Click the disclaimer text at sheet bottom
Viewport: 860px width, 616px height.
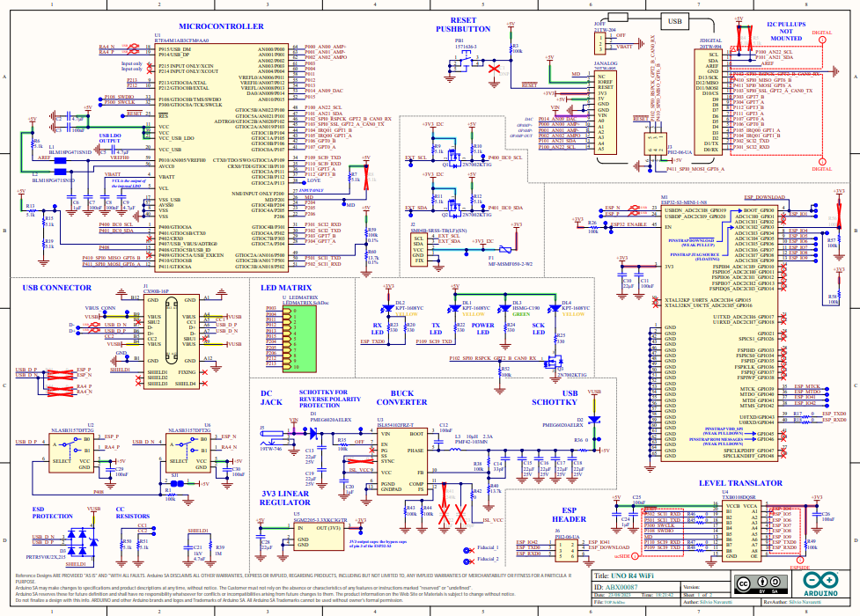point(293,588)
